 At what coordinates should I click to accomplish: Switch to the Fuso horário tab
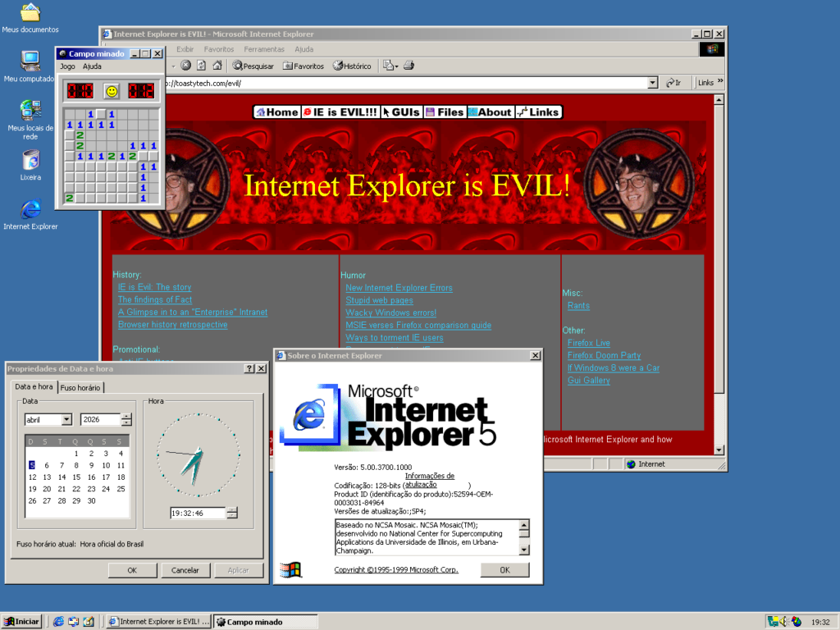coord(81,387)
